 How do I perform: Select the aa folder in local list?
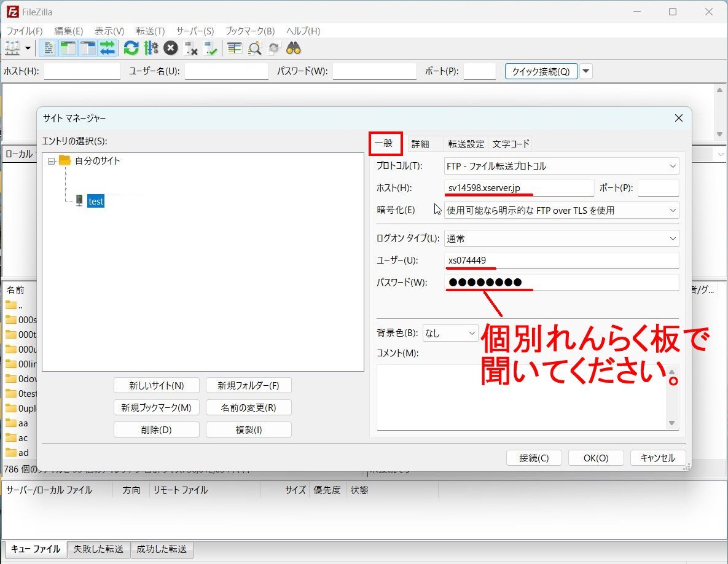click(x=18, y=423)
